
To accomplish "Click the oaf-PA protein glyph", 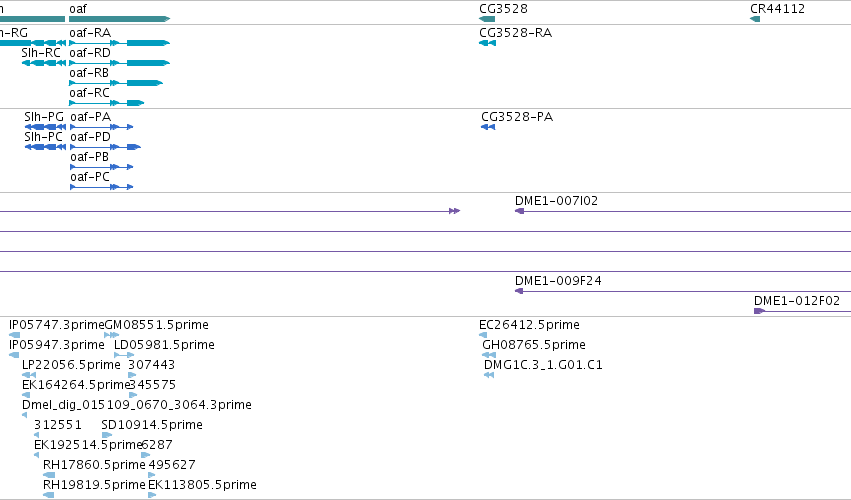I will click(101, 127).
